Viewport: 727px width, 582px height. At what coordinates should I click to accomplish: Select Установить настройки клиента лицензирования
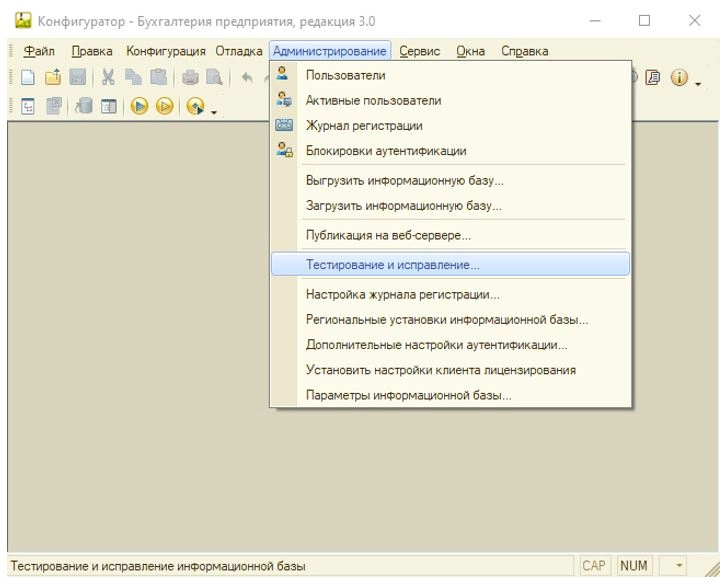click(450, 369)
